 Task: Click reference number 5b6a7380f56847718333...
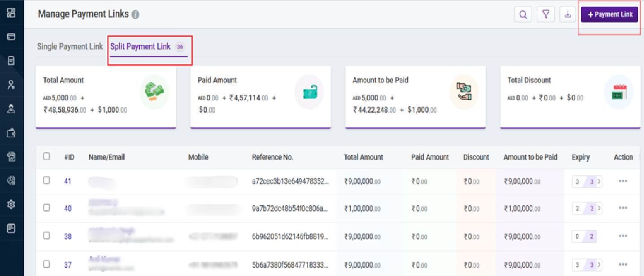[291, 264]
